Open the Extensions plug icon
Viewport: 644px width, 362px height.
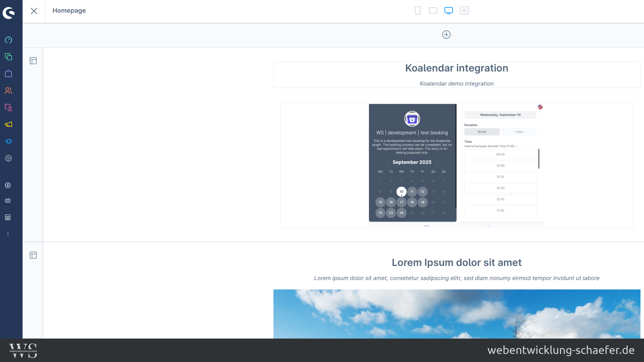coord(8,141)
